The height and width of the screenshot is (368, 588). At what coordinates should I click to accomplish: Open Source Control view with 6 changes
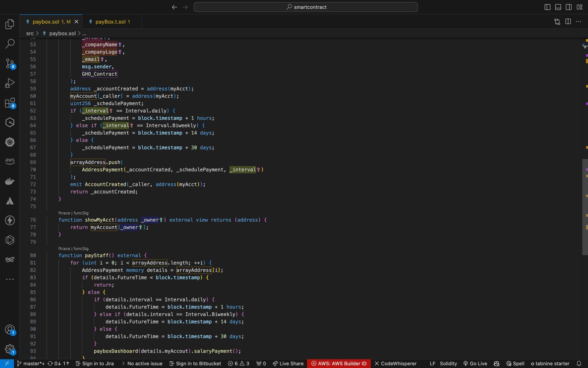[x=10, y=63]
